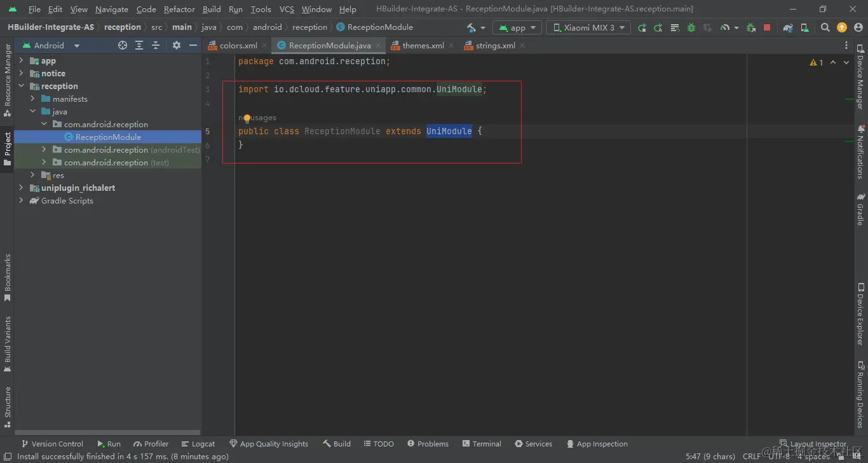Toggle the Gradle side panel

point(860,210)
